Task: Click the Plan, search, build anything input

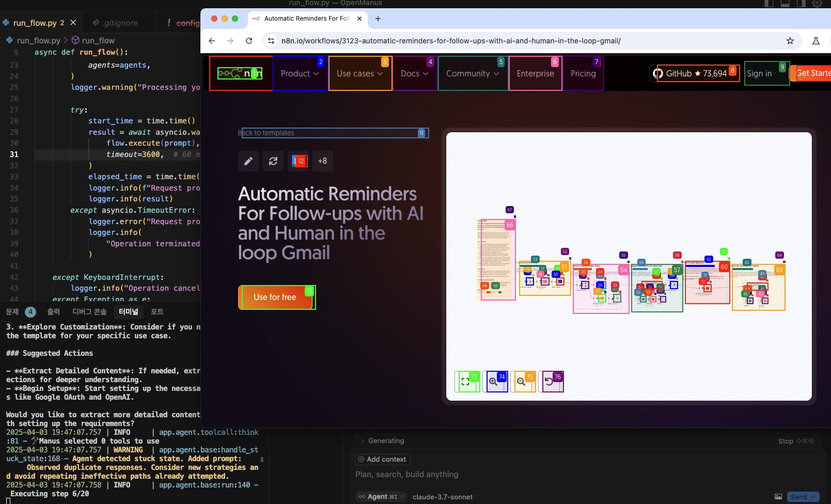Action: click(x=407, y=475)
